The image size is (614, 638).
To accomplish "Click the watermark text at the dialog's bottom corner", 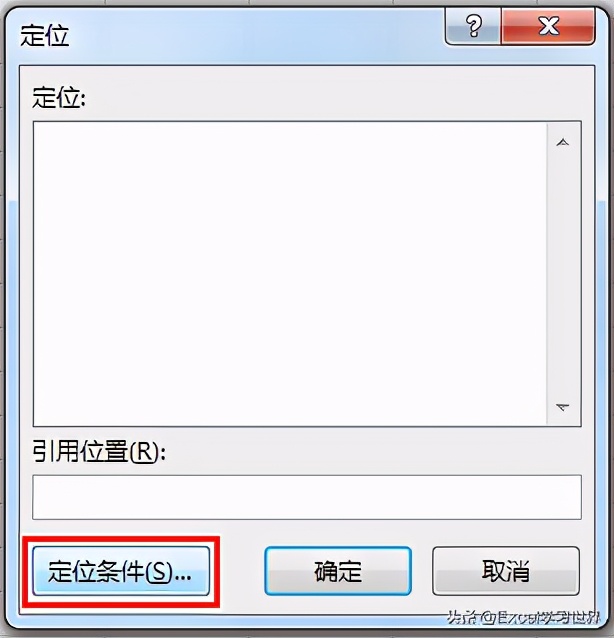I will click(x=524, y=618).
